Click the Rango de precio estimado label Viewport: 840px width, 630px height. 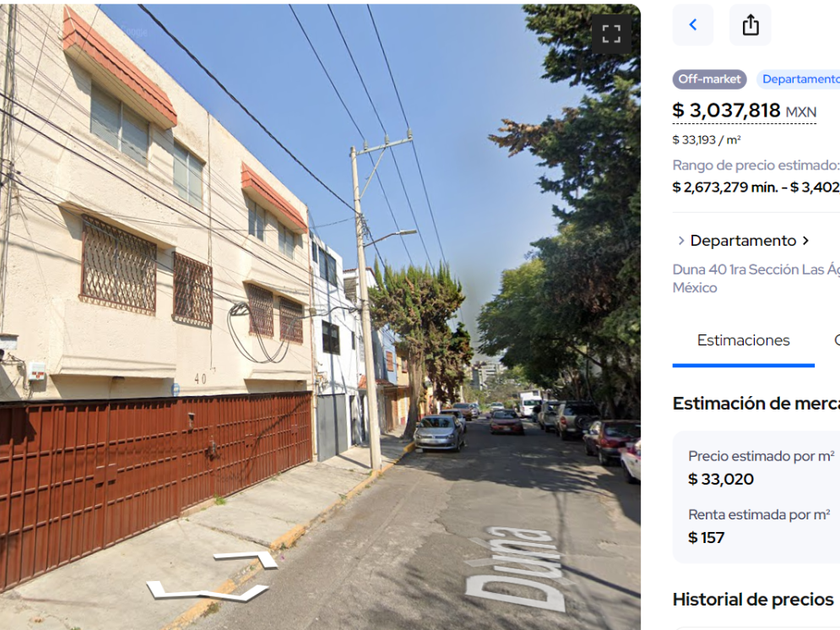click(x=756, y=165)
